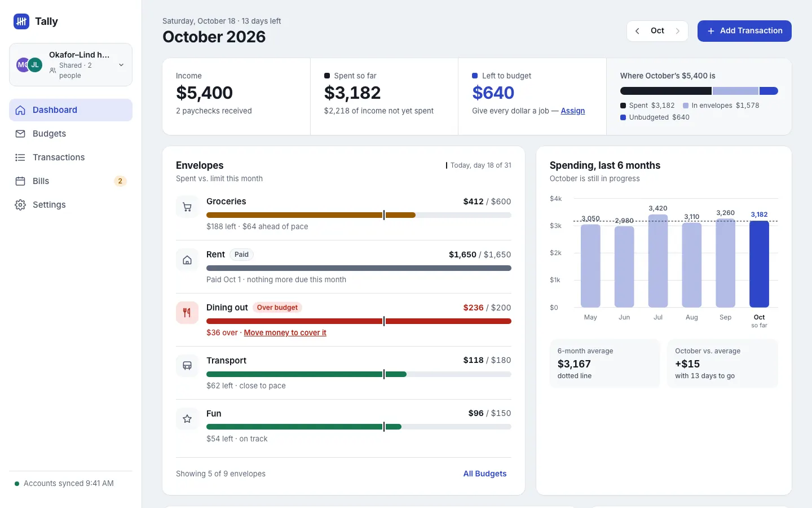Click the Transport bus icon

(187, 366)
